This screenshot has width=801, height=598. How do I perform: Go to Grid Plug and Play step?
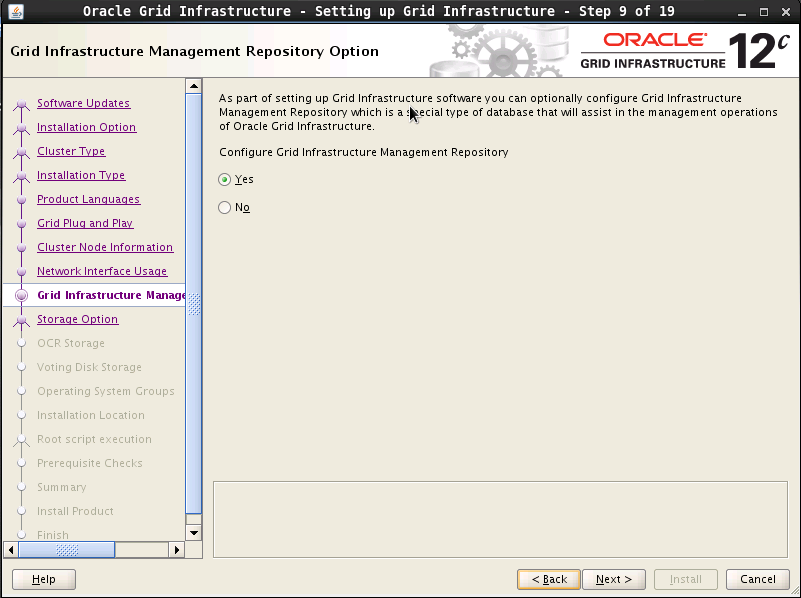click(85, 224)
